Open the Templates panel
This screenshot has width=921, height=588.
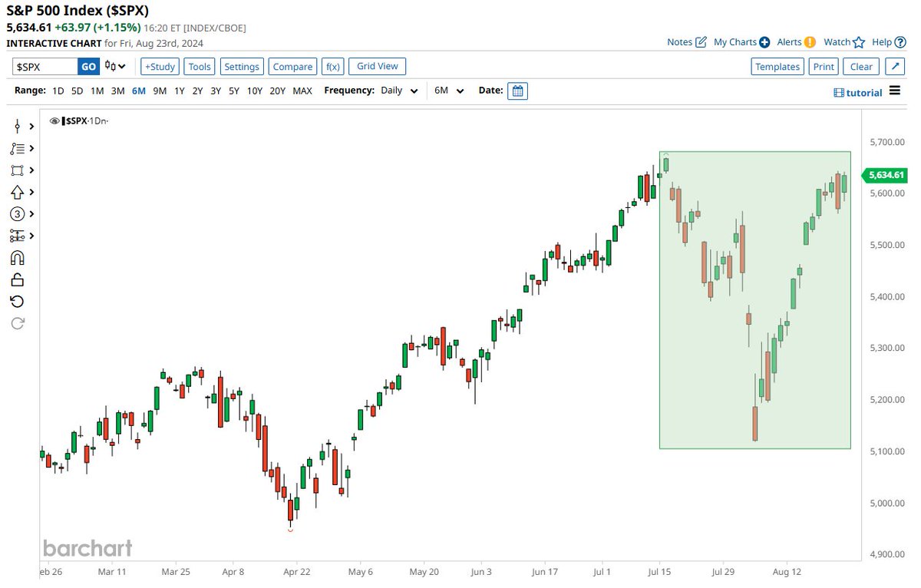pos(777,67)
